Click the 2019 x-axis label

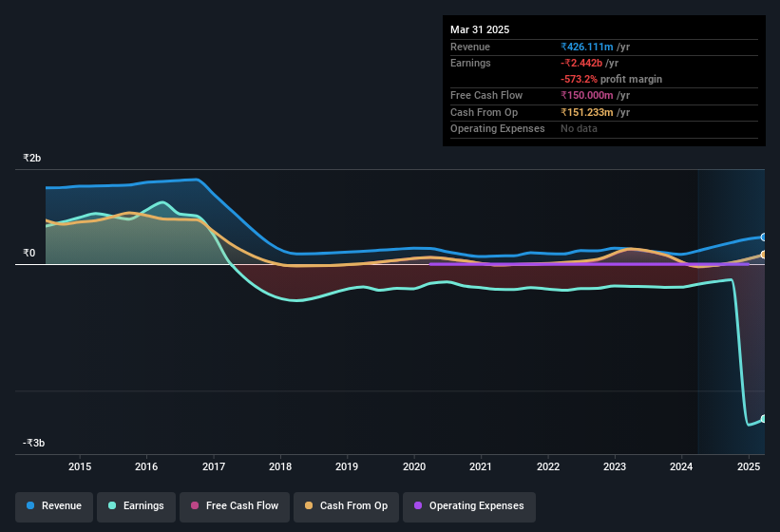[x=347, y=466]
